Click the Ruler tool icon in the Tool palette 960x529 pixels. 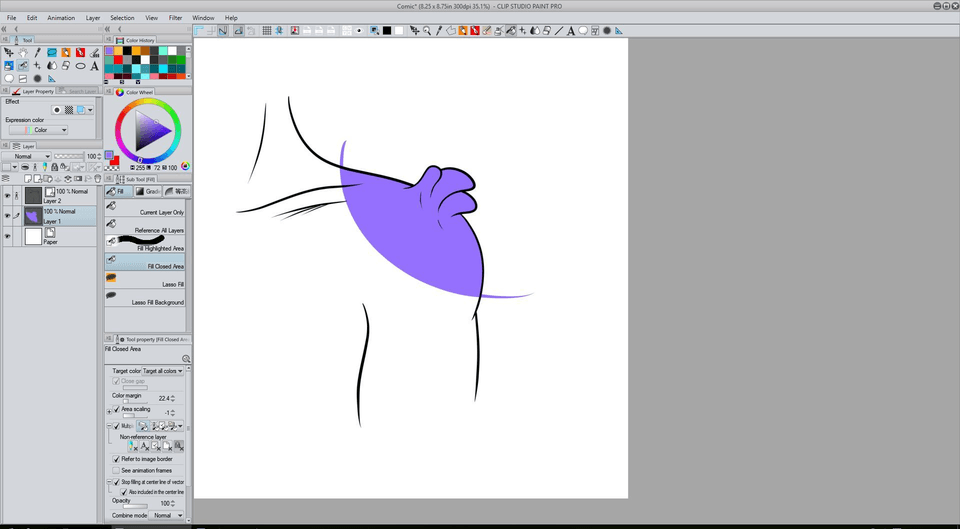click(52, 79)
